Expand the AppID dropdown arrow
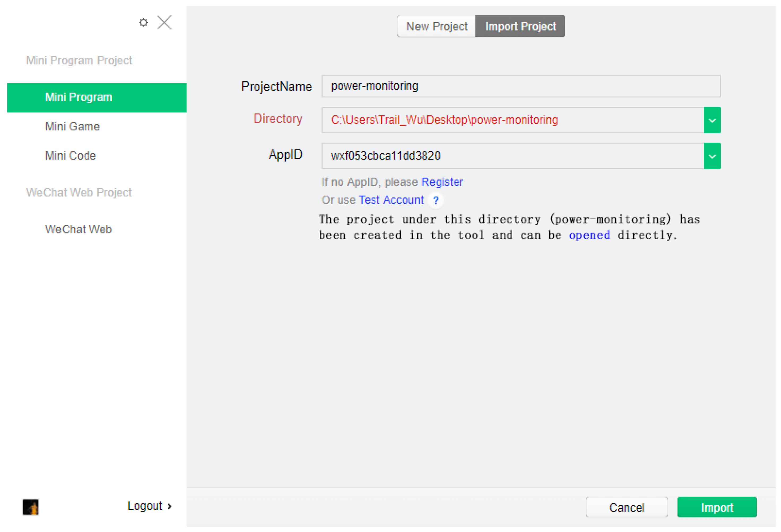The image size is (781, 532). 712,156
